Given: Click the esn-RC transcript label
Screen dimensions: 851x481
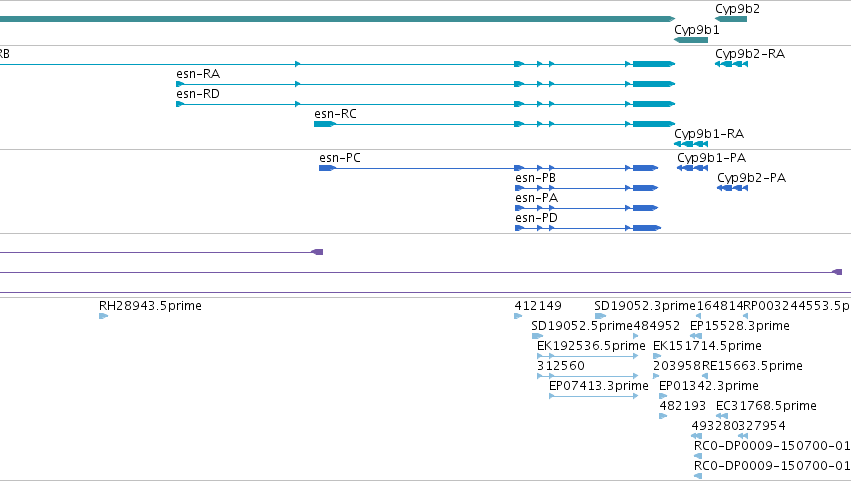Looking at the screenshot, I should [x=335, y=114].
